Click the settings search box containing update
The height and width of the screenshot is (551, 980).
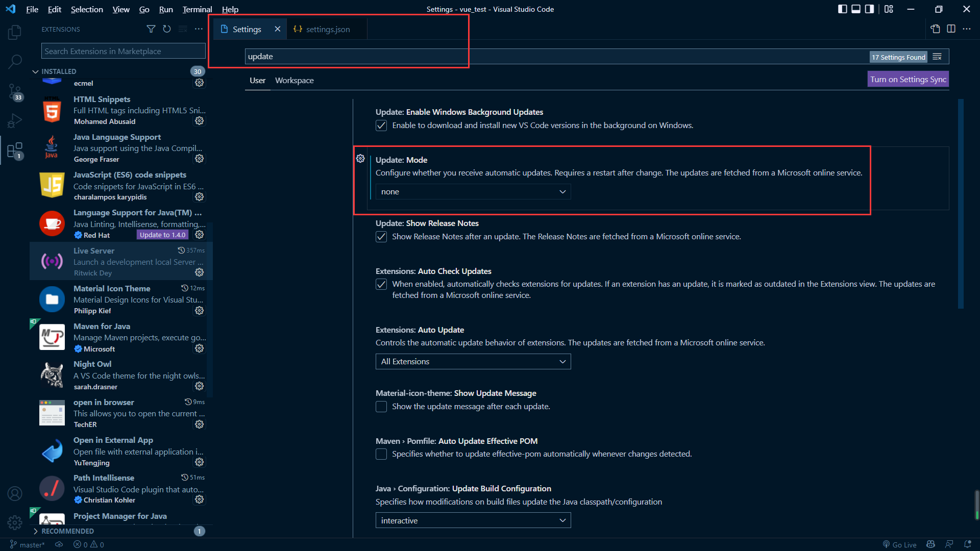[x=556, y=57]
